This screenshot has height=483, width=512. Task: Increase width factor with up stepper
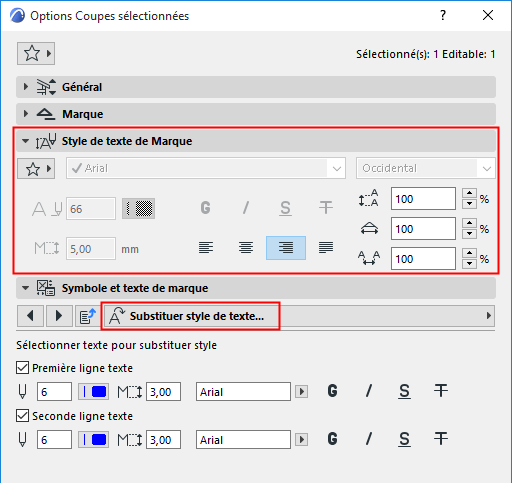click(x=470, y=223)
